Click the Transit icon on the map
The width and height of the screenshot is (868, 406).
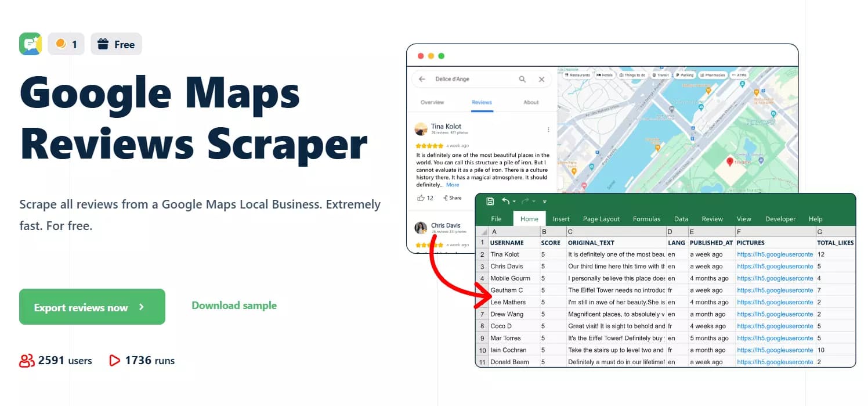[653, 74]
